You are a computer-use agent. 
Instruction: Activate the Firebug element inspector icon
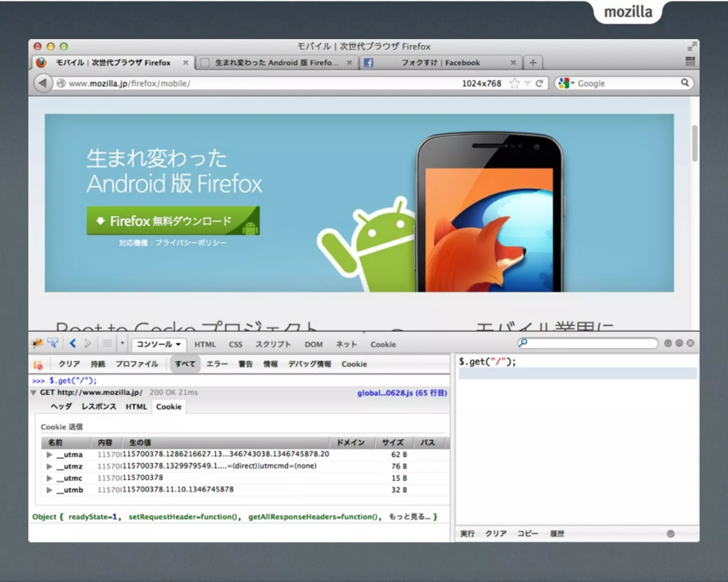53,343
